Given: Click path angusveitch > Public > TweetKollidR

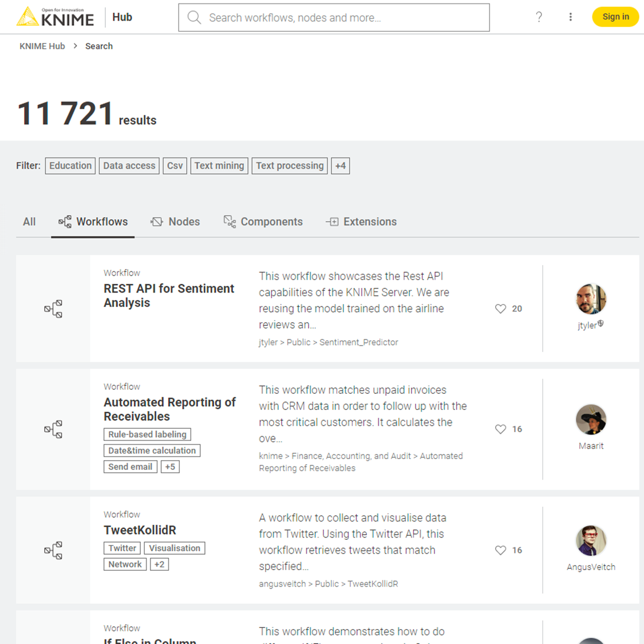Looking at the screenshot, I should [x=328, y=584].
